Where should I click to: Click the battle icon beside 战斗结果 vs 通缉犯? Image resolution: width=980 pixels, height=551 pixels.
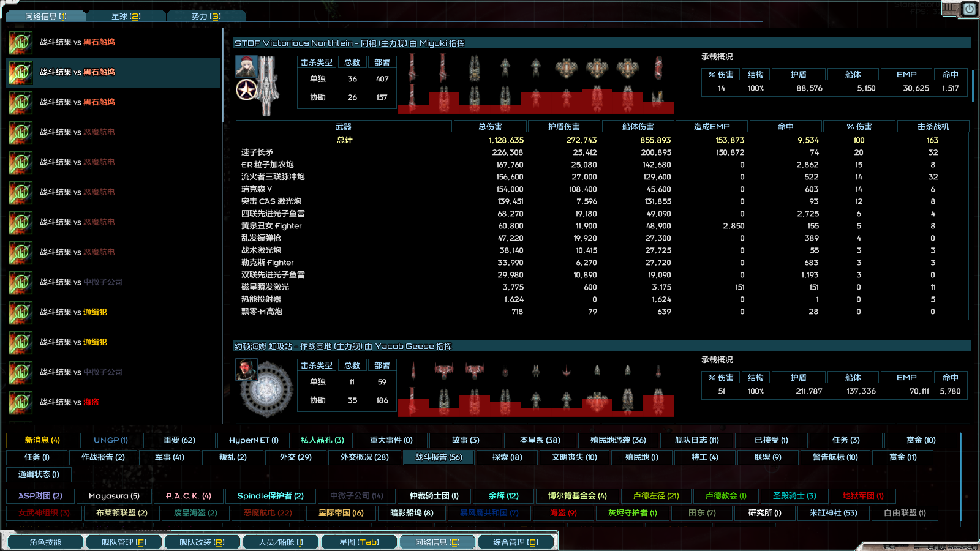click(20, 312)
